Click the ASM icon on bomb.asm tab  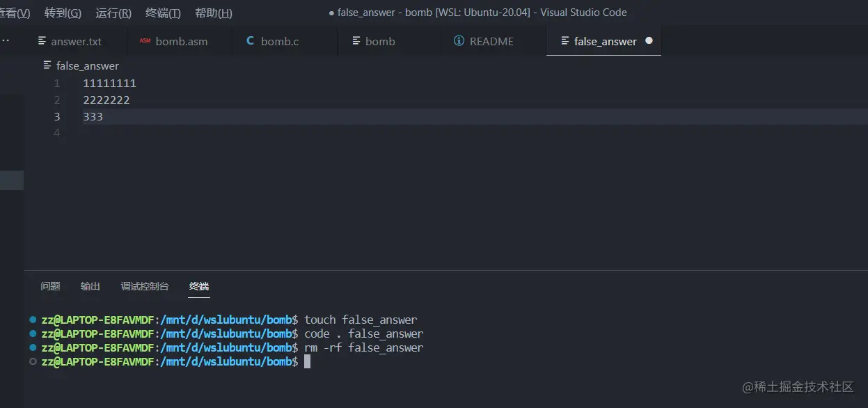tap(145, 41)
